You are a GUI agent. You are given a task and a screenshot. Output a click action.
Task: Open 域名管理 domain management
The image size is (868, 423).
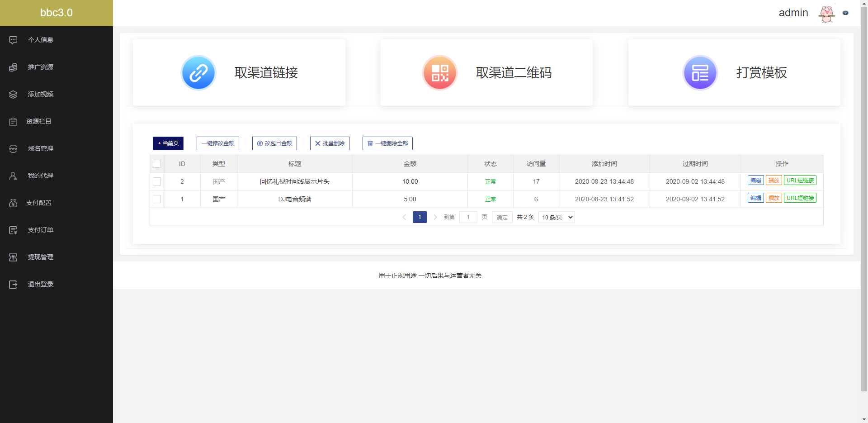(40, 148)
